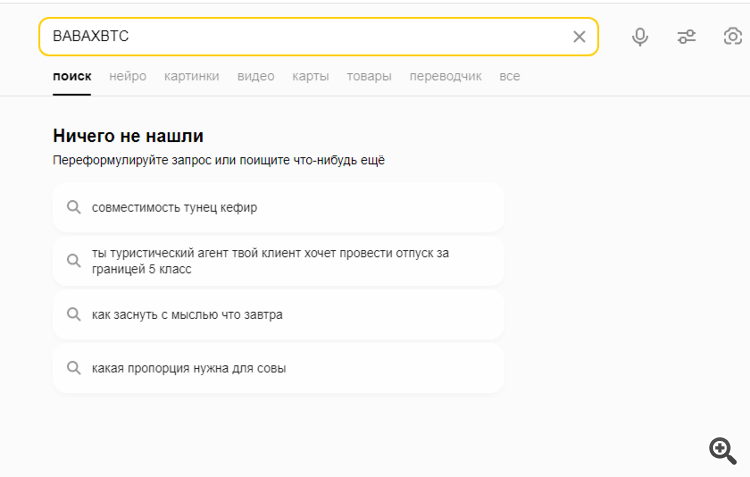Click the Ничего не нашли heading
The image size is (750, 477).
click(x=128, y=136)
